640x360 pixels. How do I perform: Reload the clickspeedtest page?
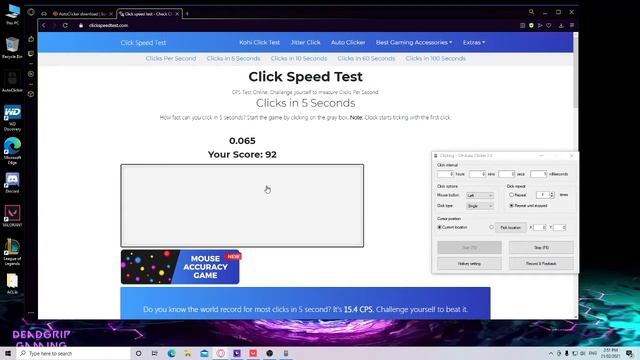point(65,25)
